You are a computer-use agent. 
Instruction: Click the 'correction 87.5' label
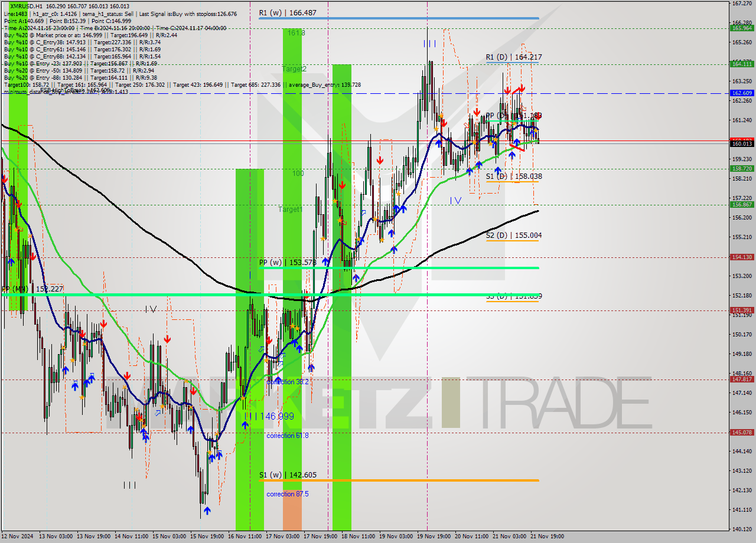(x=288, y=494)
